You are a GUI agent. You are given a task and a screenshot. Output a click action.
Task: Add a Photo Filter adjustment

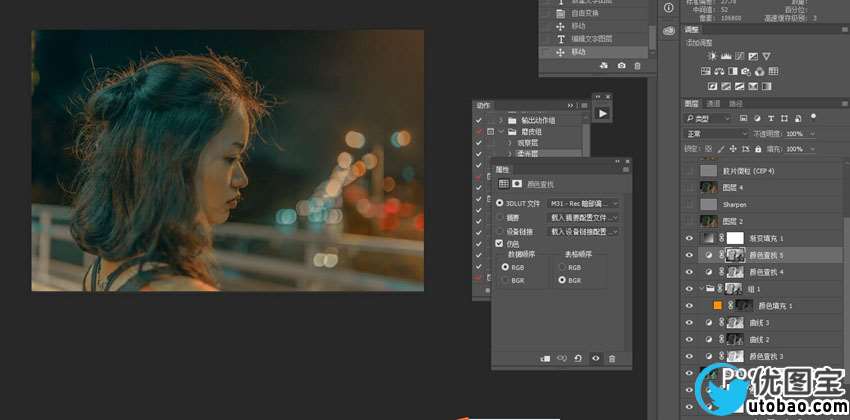pyautogui.click(x=746, y=72)
